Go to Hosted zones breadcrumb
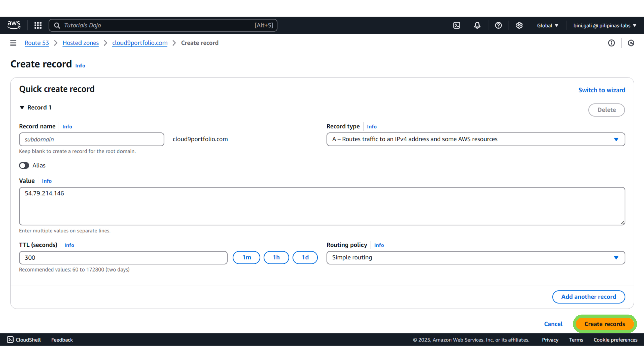This screenshot has width=644, height=362. [x=80, y=43]
